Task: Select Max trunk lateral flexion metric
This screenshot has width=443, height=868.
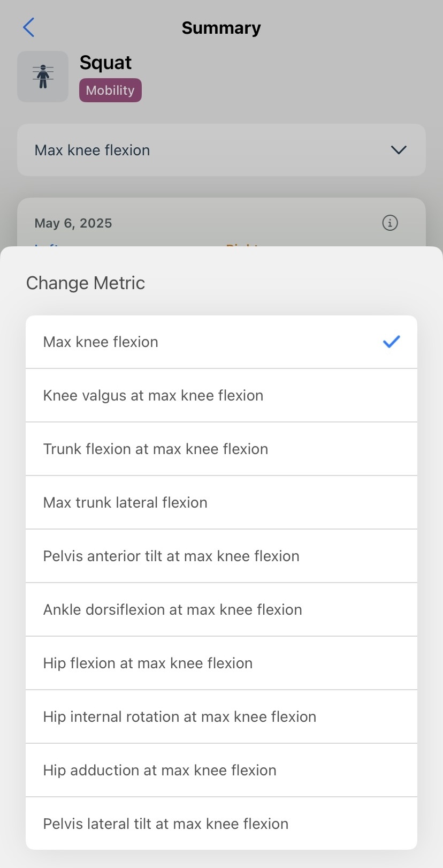Action: coord(222,503)
